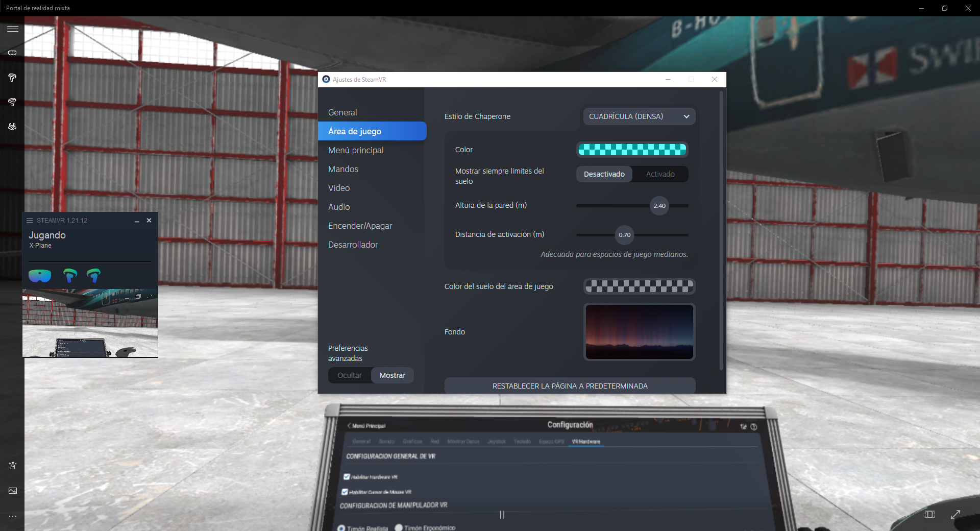
Task: Open the three-dots more options in sidebar
Action: [x=12, y=516]
